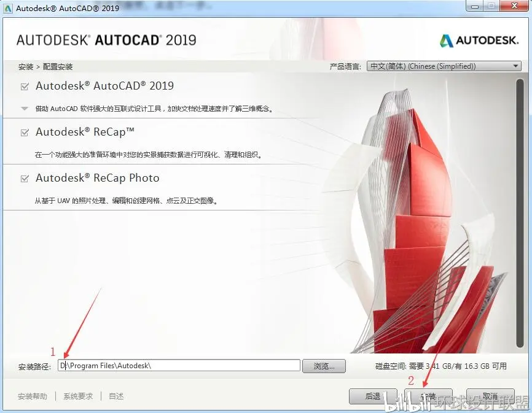Open the 自述 readme link
The image size is (532, 413).
click(116, 396)
